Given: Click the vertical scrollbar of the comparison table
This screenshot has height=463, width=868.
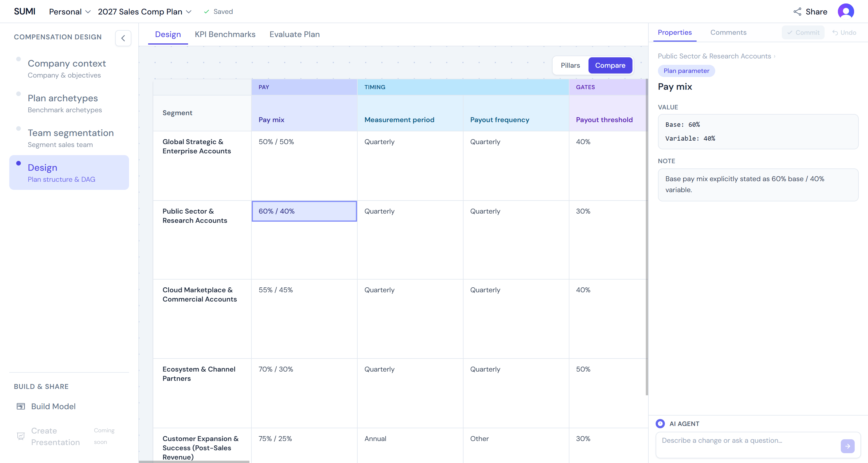Looking at the screenshot, I should (x=646, y=237).
